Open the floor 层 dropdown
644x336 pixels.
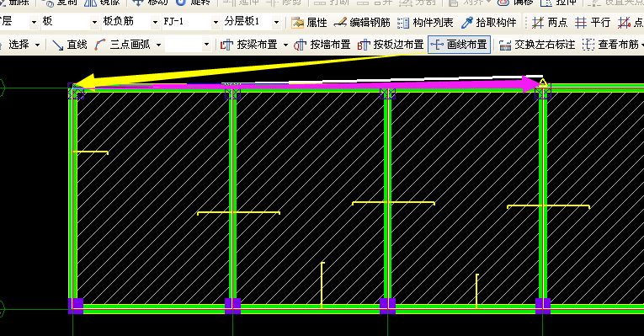coord(34,22)
